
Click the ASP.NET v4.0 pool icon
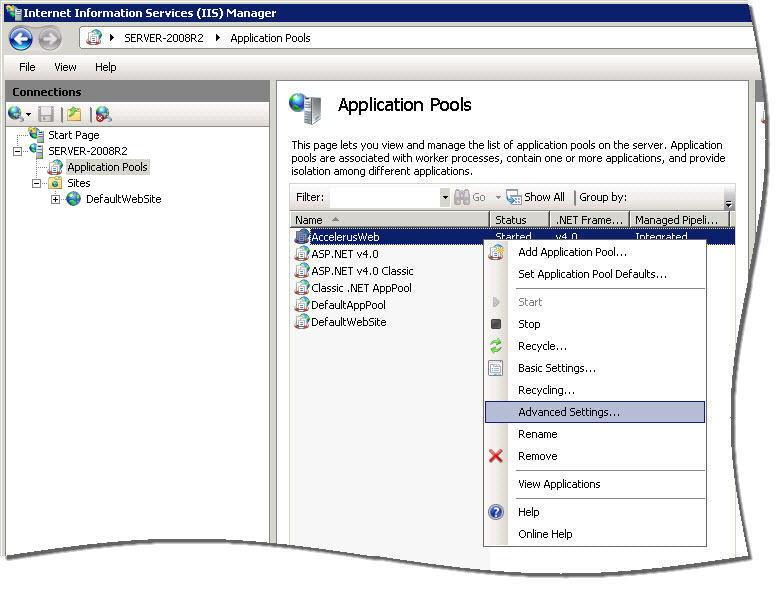tap(302, 254)
